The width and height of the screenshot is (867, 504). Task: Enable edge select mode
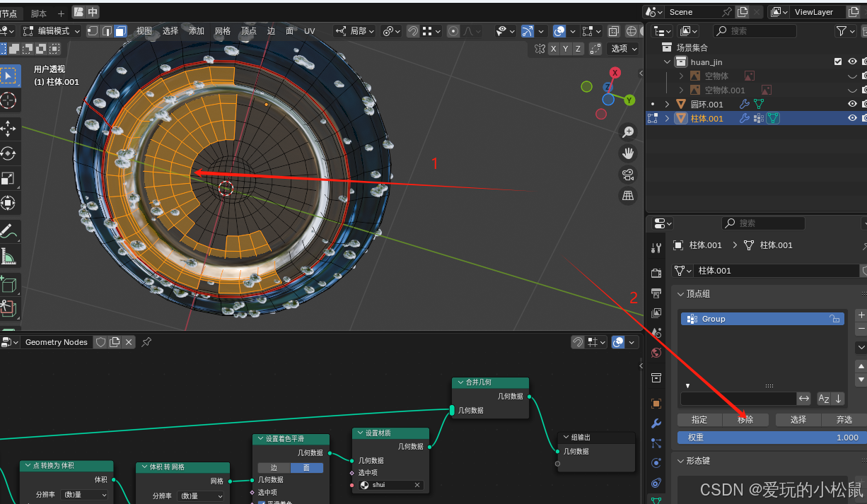click(x=107, y=31)
